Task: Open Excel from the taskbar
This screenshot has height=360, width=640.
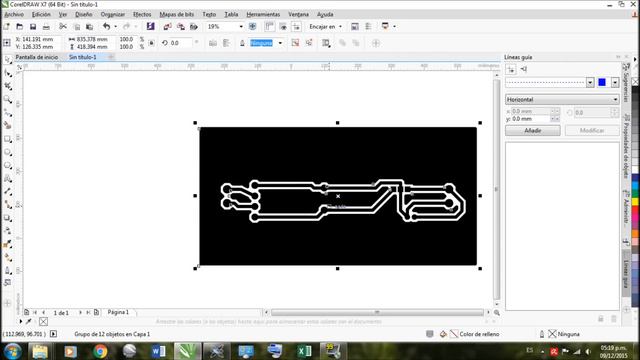Action: [304, 351]
